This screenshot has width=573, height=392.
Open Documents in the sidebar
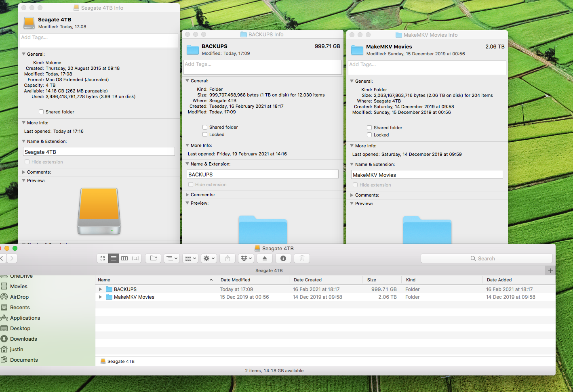pos(24,360)
